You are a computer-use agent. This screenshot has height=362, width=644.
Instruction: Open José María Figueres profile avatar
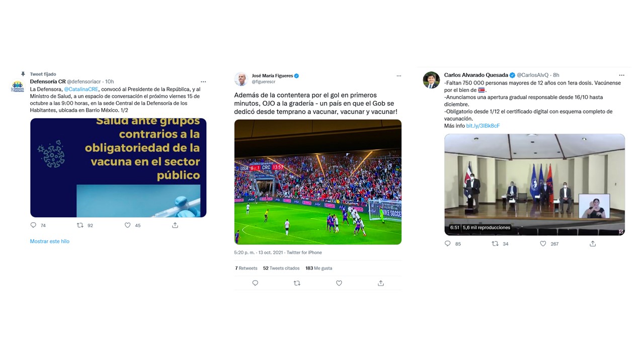tap(241, 79)
